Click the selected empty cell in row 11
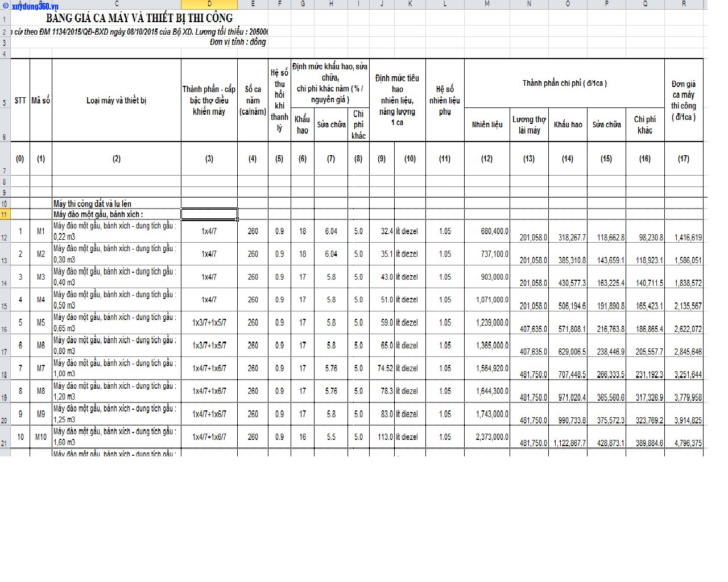 pos(209,214)
